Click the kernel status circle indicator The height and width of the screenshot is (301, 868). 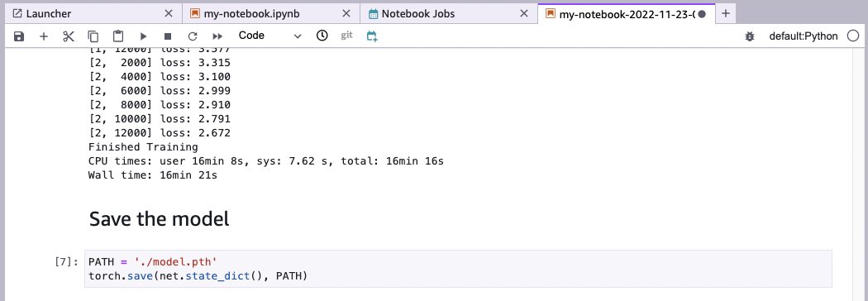pos(853,36)
